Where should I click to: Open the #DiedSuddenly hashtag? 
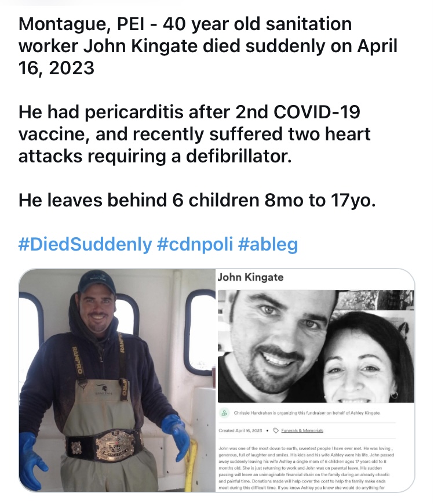pyautogui.click(x=85, y=244)
